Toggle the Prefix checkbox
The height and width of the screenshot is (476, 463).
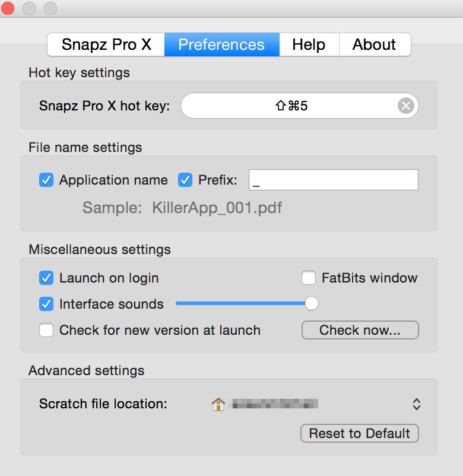click(185, 180)
